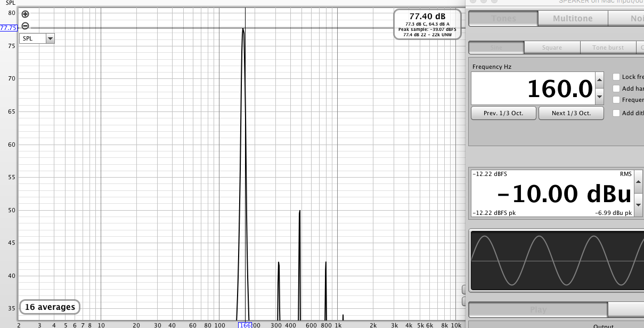644x328 pixels.
Task: Decrease frequency with the down stepper arrow
Action: tap(599, 97)
